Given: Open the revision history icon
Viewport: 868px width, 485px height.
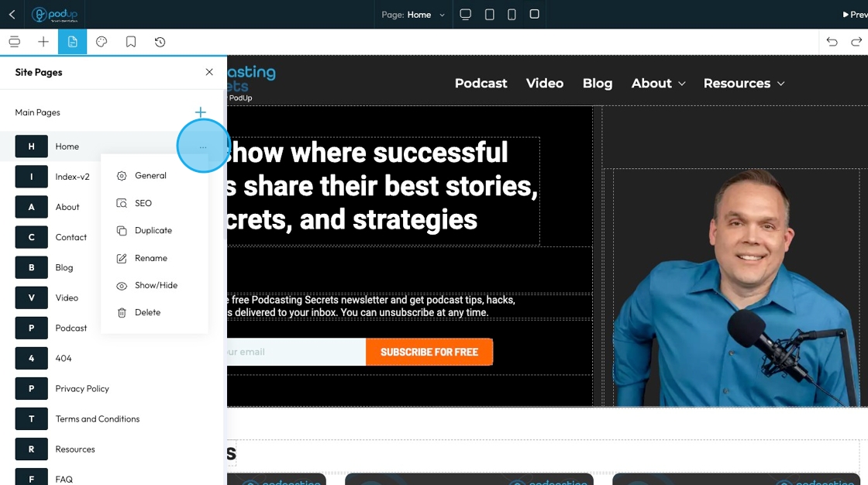Looking at the screenshot, I should click(160, 42).
